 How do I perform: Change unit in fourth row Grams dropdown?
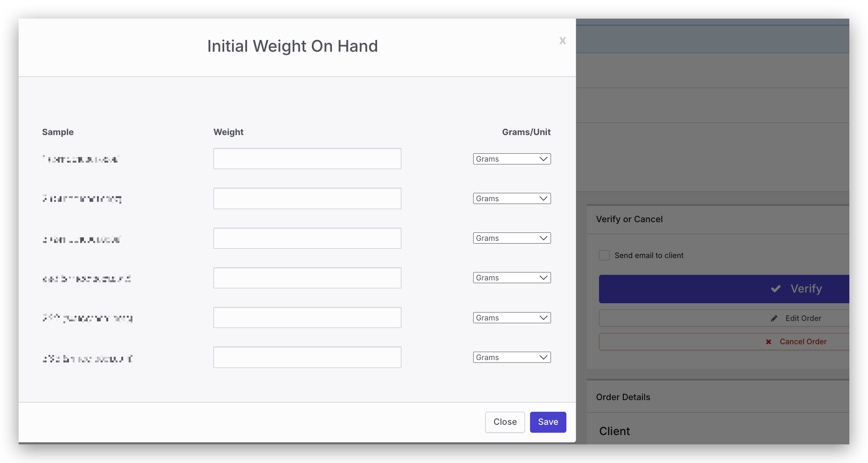pyautogui.click(x=511, y=278)
